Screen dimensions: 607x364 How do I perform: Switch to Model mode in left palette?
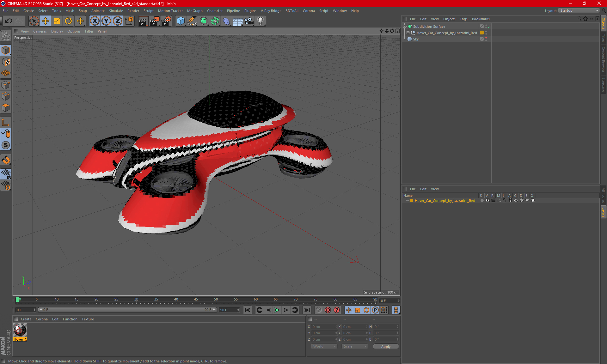tap(6, 51)
